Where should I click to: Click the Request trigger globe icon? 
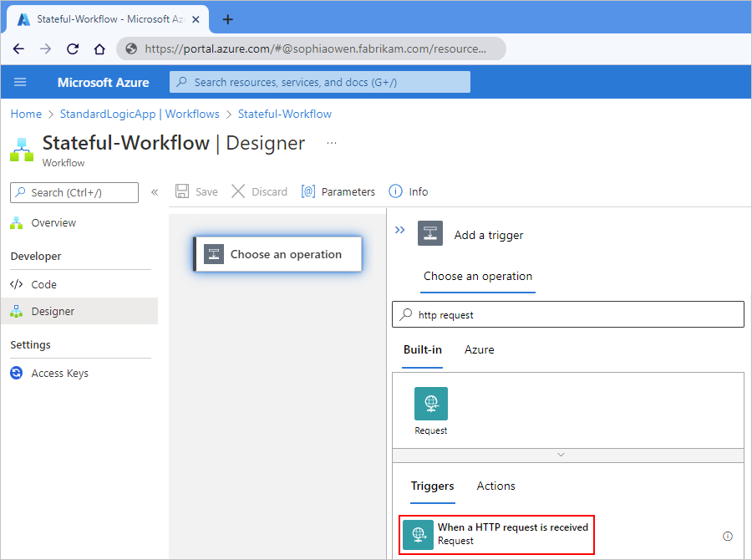pos(419,535)
